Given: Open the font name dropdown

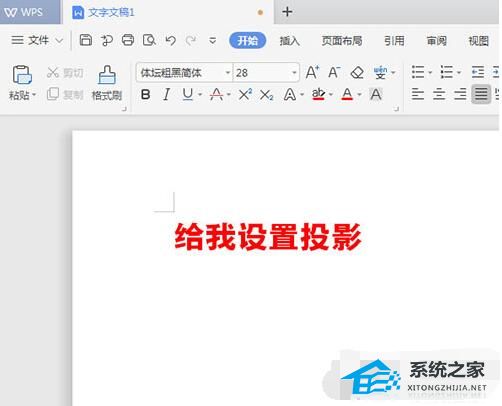Looking at the screenshot, I should [x=228, y=72].
